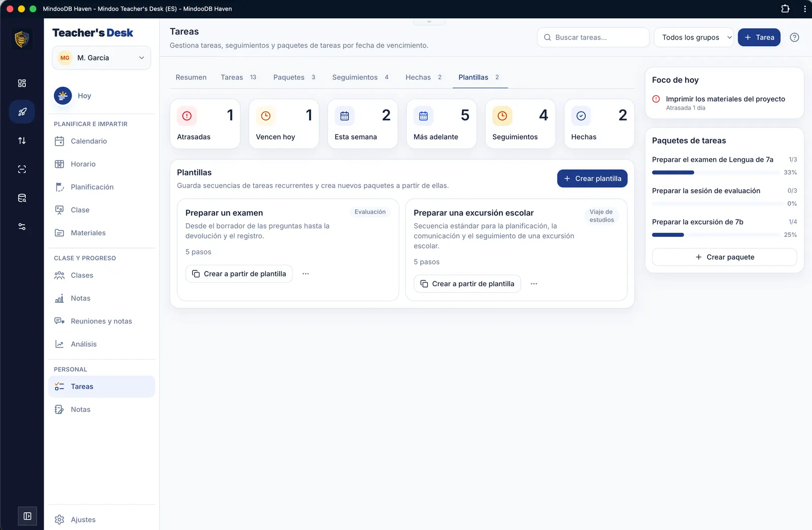Click the Materiales folder icon
Viewport: 812px width, 530px height.
59,233
